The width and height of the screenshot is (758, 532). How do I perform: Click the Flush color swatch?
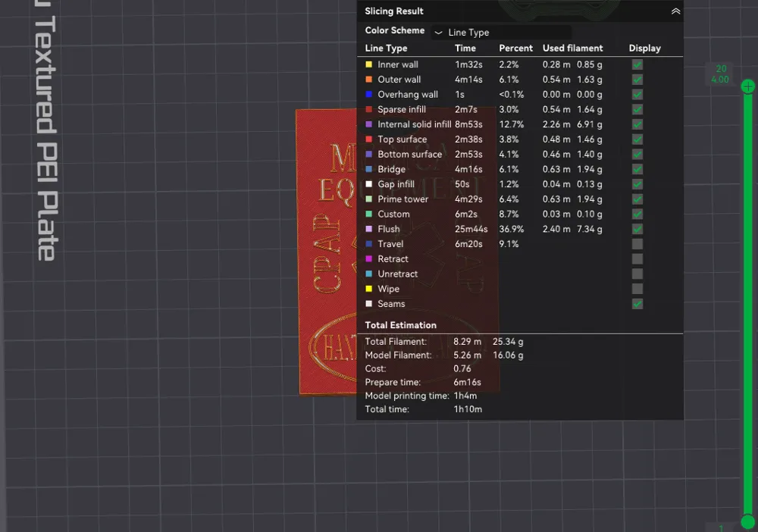tap(369, 229)
